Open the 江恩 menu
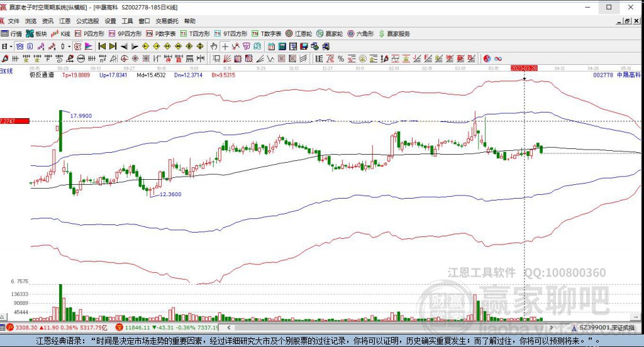 65,21
